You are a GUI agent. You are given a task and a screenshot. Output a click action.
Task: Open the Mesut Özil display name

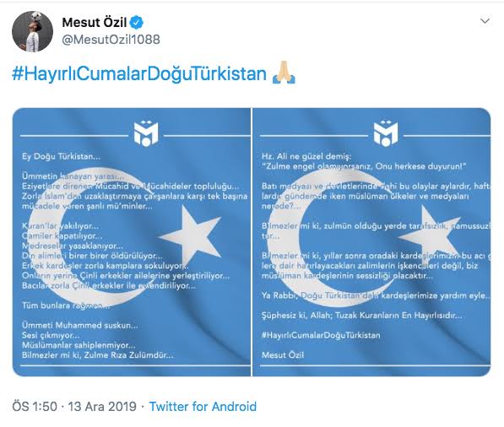(95, 23)
